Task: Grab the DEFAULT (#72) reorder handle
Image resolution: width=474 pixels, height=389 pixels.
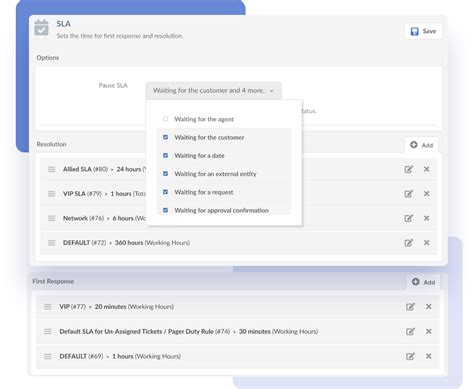Action: click(x=51, y=243)
